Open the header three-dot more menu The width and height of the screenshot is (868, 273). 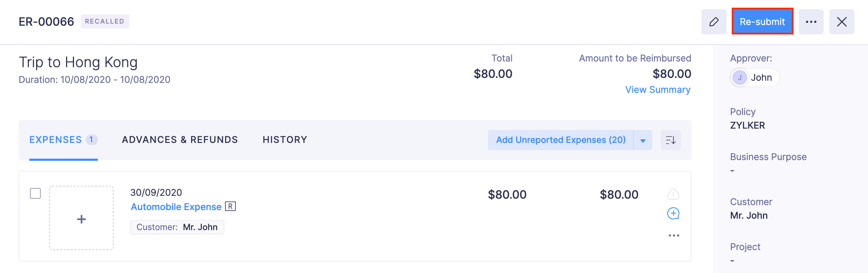pyautogui.click(x=811, y=22)
